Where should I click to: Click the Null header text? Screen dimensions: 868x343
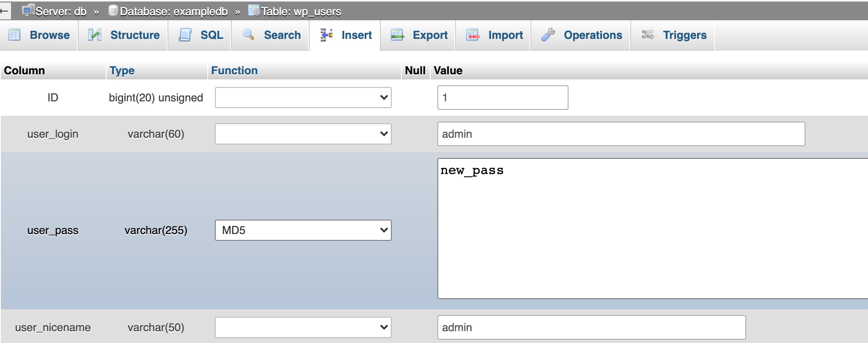click(415, 71)
